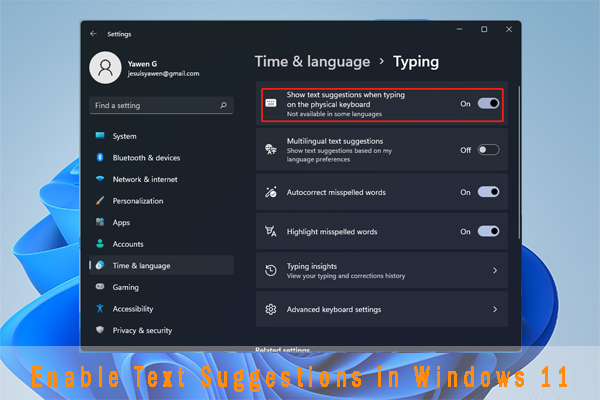Click the Privacy shield icon
600x400 pixels.
click(x=100, y=330)
